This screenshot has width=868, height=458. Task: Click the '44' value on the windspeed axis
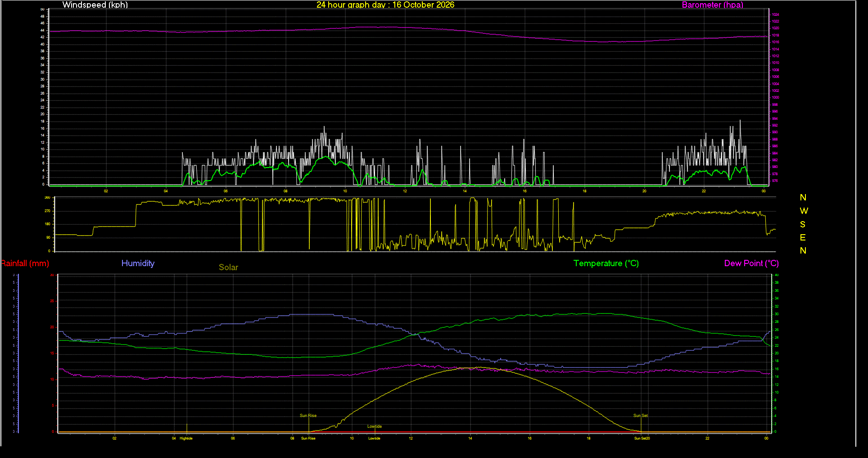(43, 30)
